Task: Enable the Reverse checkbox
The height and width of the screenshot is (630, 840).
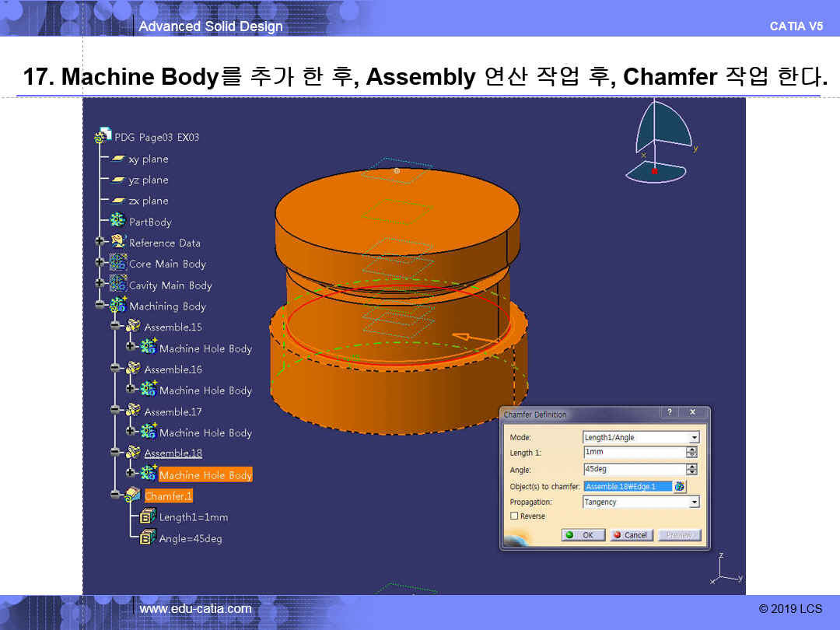Action: (514, 516)
